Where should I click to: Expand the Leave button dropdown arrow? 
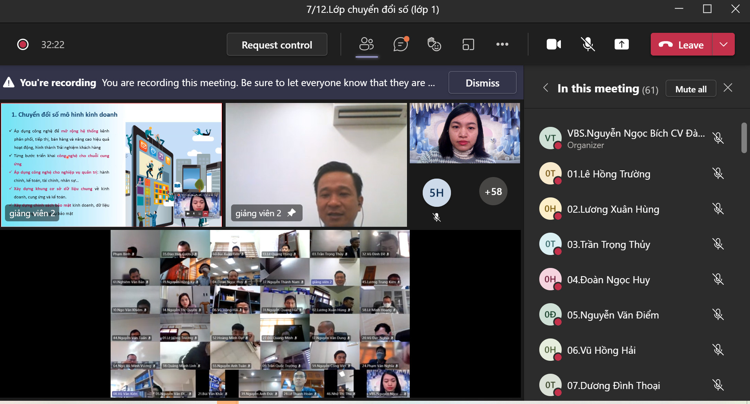[723, 44]
